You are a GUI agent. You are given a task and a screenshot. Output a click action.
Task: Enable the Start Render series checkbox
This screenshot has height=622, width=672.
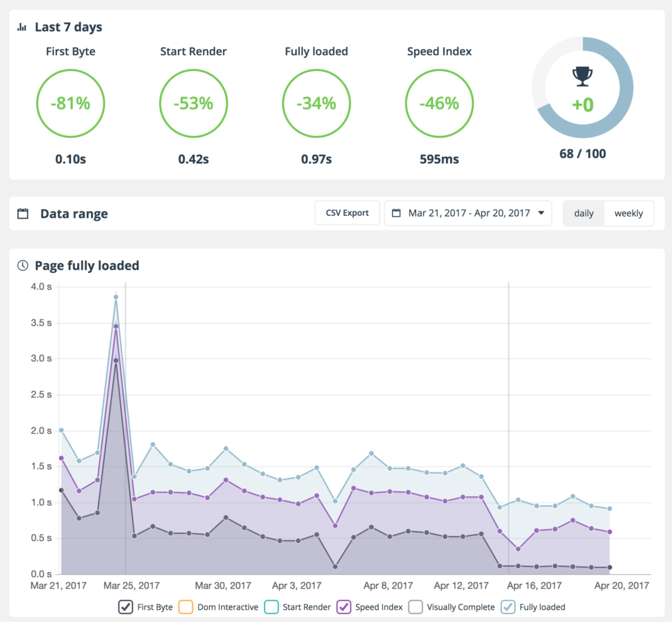click(272, 607)
